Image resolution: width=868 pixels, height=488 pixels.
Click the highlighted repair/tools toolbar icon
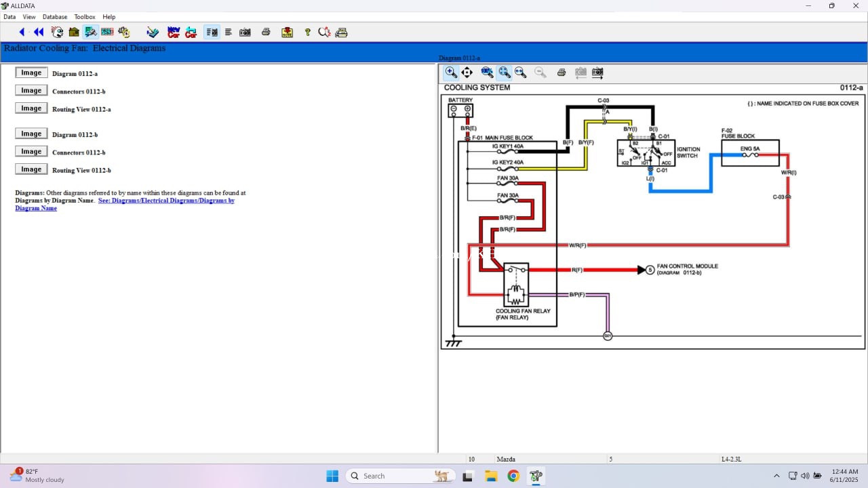pos(90,32)
